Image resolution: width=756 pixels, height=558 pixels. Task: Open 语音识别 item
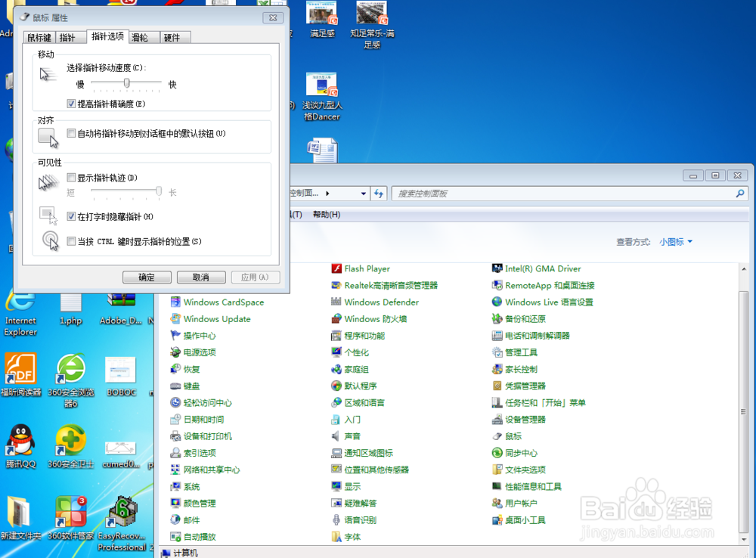pos(354,520)
